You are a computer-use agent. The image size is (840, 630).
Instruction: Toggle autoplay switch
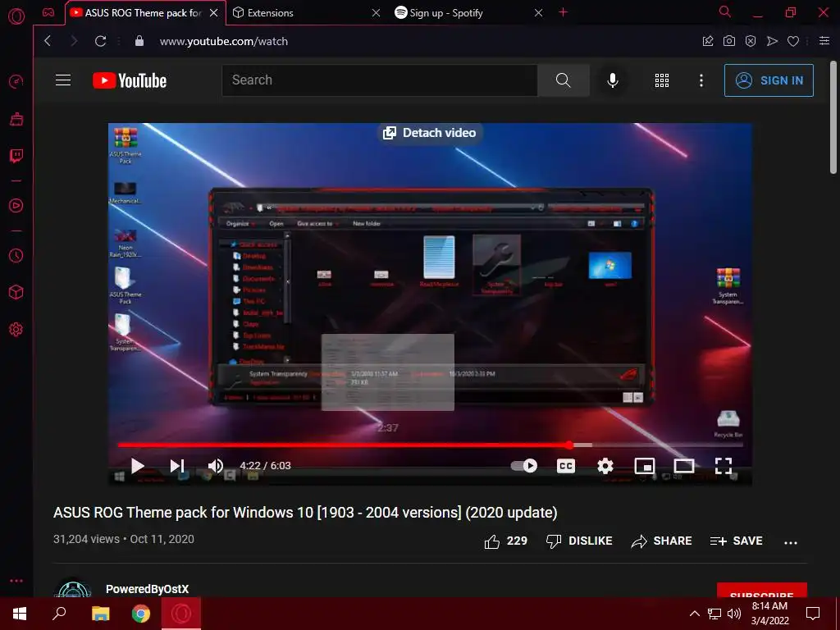(524, 466)
